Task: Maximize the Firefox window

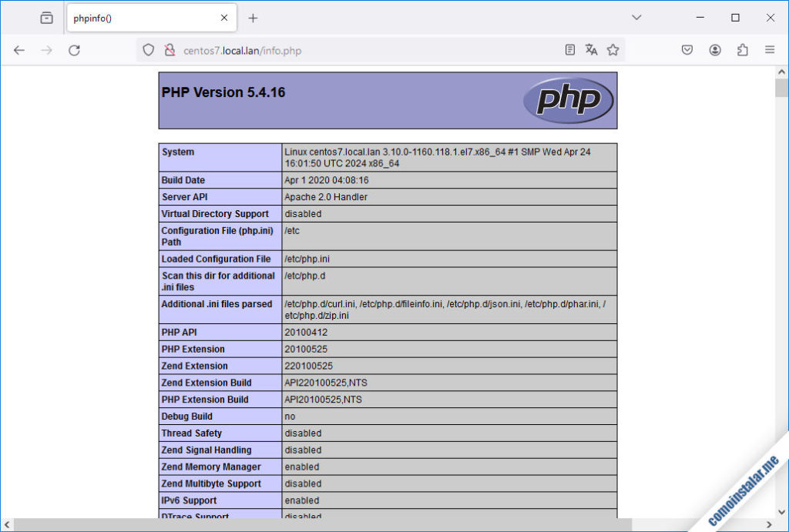Action: click(735, 18)
